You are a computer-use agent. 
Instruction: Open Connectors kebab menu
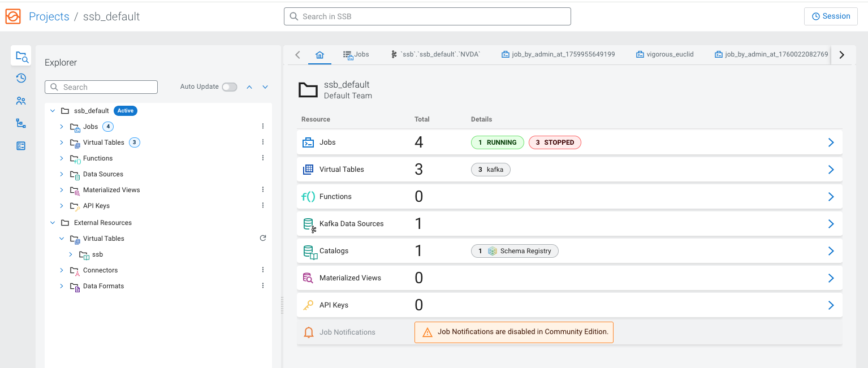[x=263, y=270]
